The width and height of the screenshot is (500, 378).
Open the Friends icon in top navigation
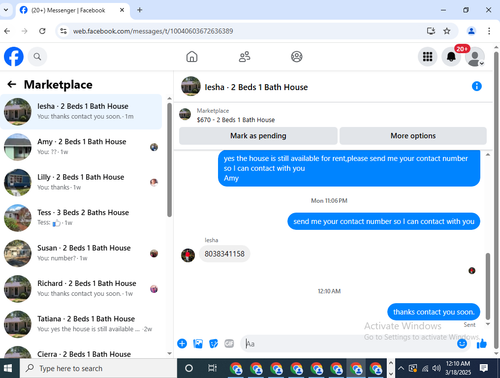tap(244, 57)
